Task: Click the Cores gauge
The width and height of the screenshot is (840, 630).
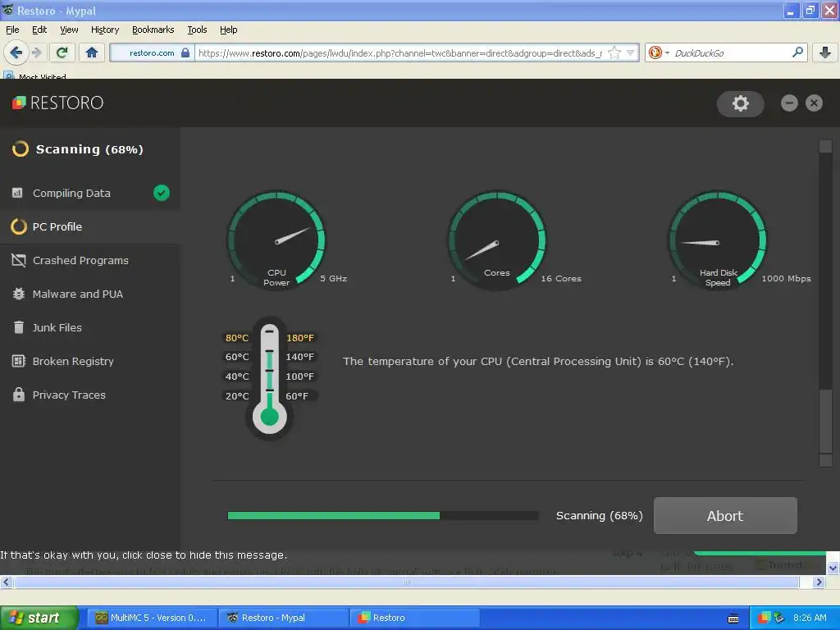Action: click(497, 240)
